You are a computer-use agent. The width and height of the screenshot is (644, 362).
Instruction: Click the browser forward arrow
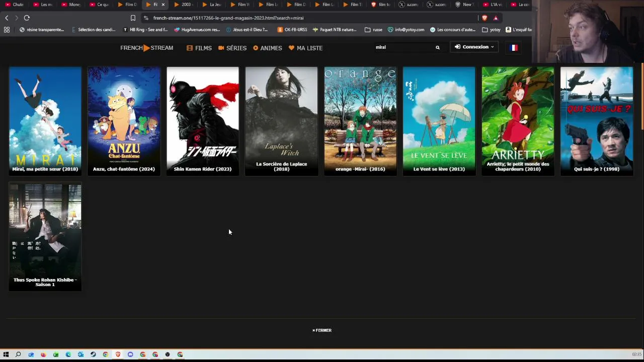coord(16,18)
